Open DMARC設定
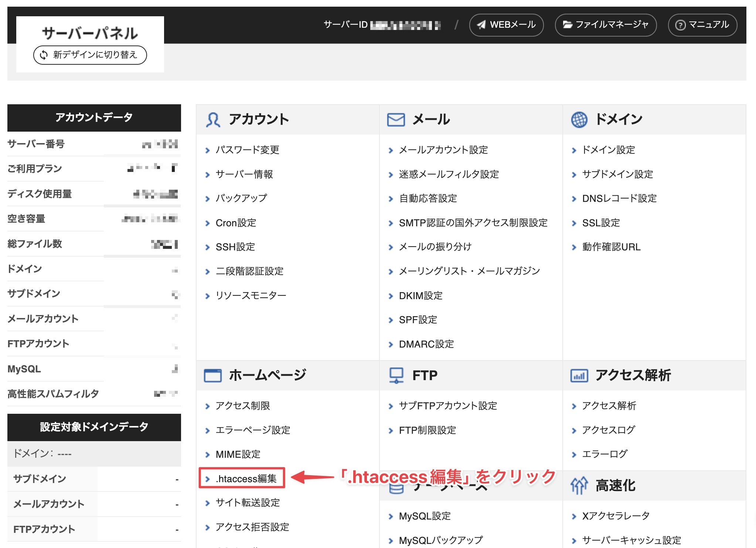The width and height of the screenshot is (756, 548). tap(426, 344)
